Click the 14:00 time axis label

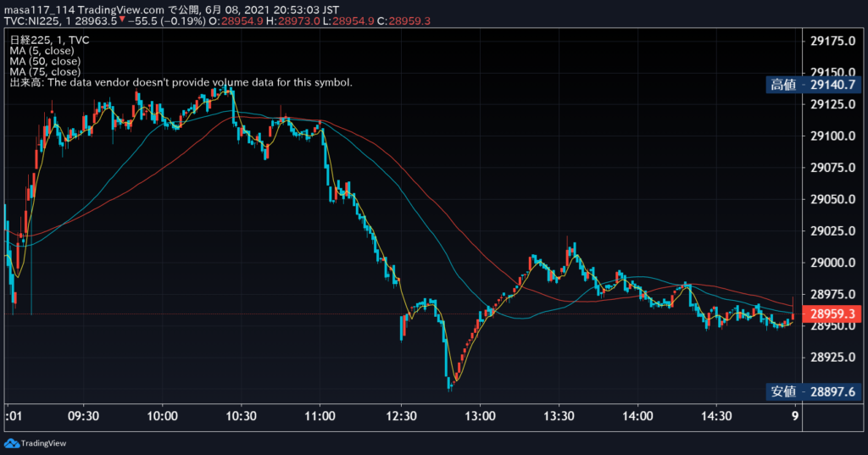click(637, 416)
